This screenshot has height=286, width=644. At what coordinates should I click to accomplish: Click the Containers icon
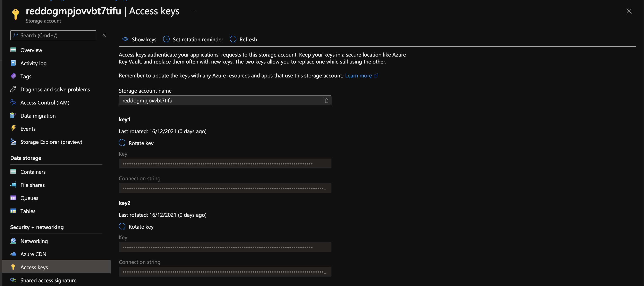[x=13, y=171]
